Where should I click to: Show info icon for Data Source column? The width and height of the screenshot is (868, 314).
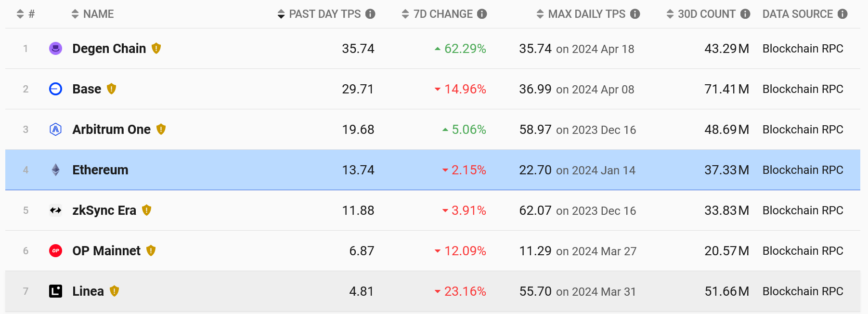coord(842,14)
